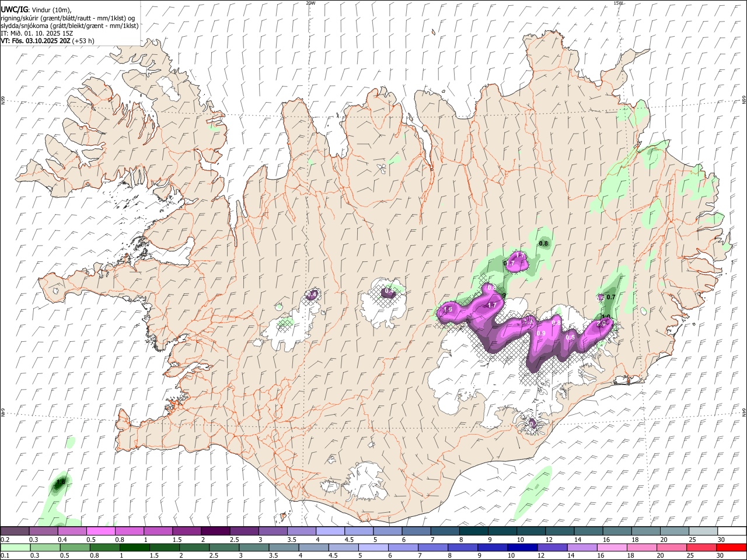
Task: Select the bright red lower-row swatch above 30
Action: pos(731,547)
